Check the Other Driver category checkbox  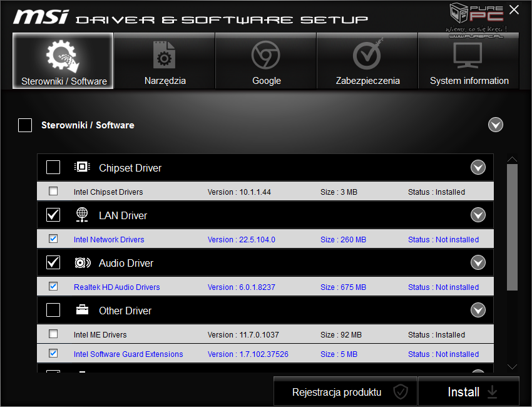point(53,310)
